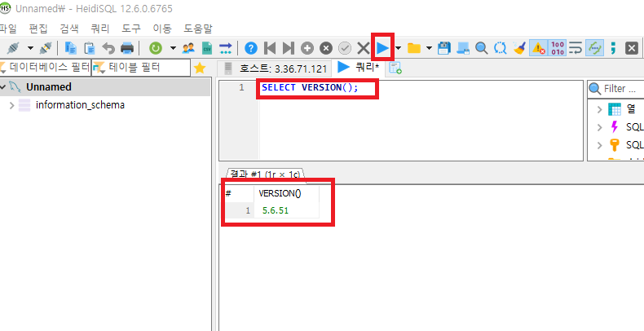The image size is (644, 331).
Task: Click the dark square X icon at the toolbar end
Action: point(632,48)
